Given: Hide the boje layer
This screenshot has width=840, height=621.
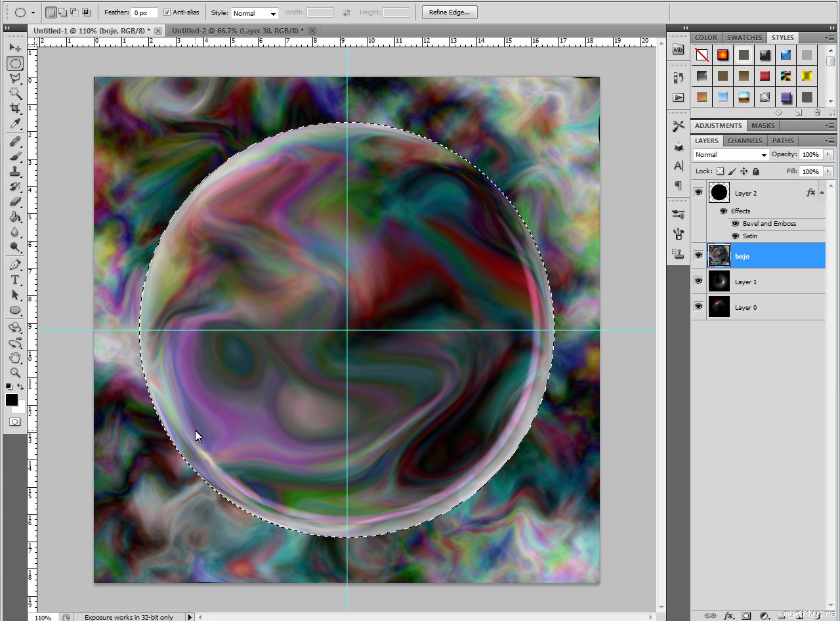Looking at the screenshot, I should 698,255.
